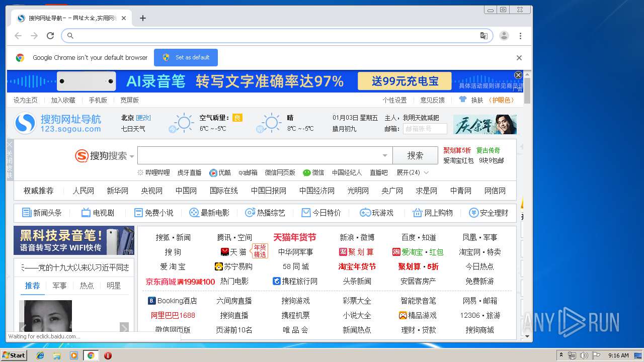
Task: Open the 阿里巴巴1688 link
Action: pyautogui.click(x=173, y=315)
